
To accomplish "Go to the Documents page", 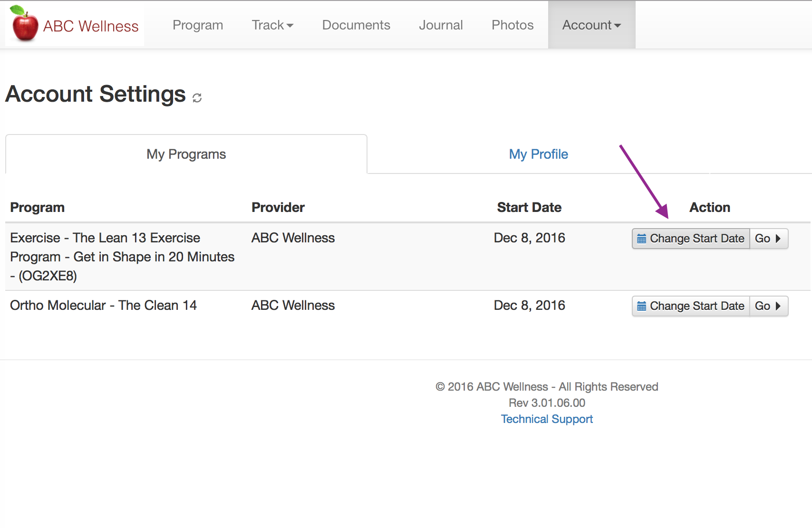I will pyautogui.click(x=356, y=25).
